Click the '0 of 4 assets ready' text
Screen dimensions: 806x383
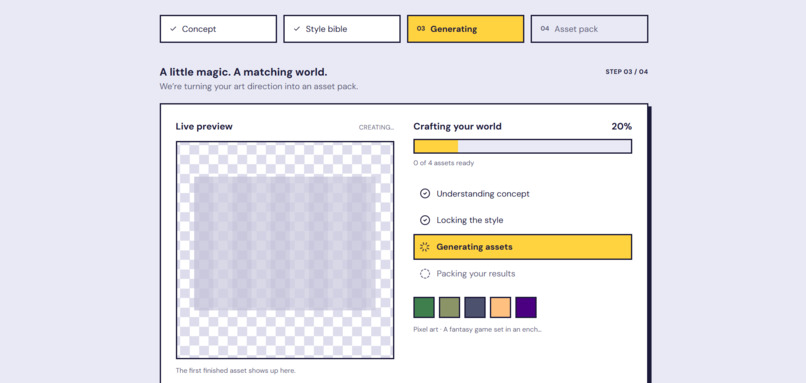(x=444, y=163)
